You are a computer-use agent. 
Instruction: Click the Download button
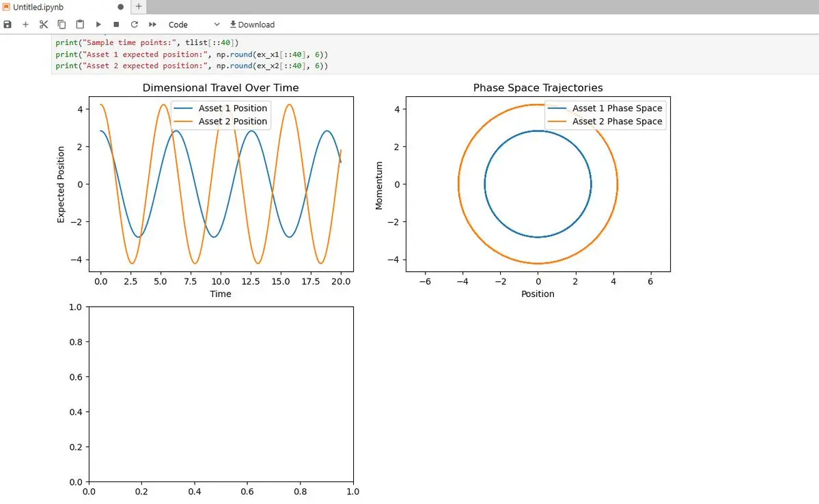point(252,25)
